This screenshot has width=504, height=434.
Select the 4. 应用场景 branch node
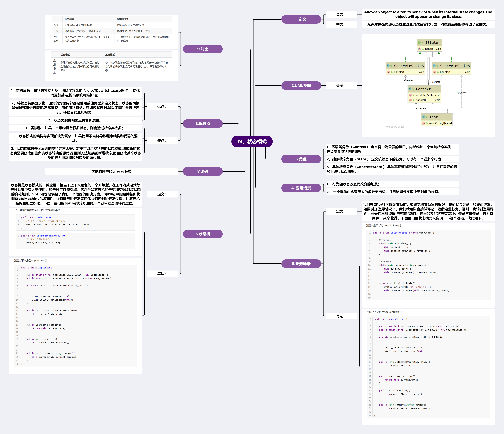(x=301, y=188)
